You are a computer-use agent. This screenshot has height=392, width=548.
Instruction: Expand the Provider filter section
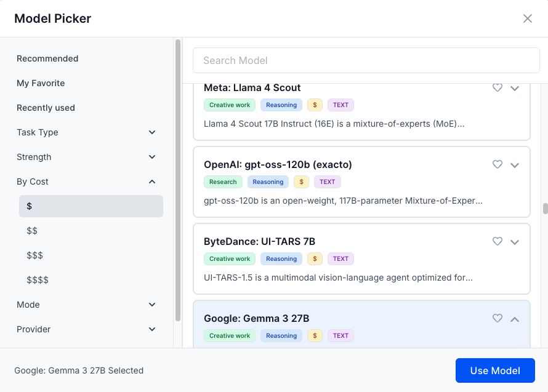pos(152,329)
